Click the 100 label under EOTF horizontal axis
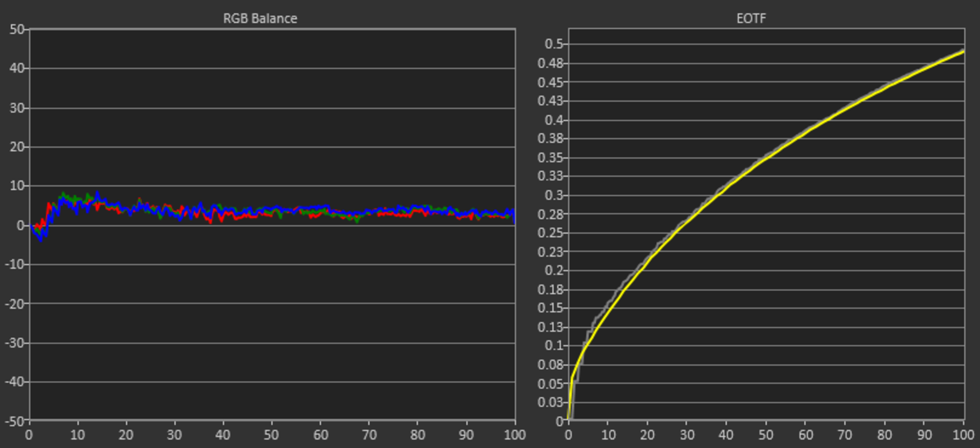 click(x=963, y=435)
